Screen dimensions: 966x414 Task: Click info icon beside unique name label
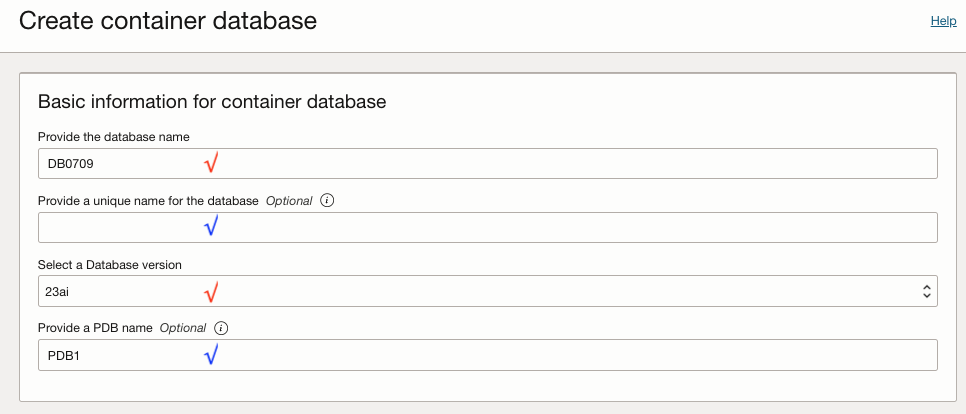[327, 200]
